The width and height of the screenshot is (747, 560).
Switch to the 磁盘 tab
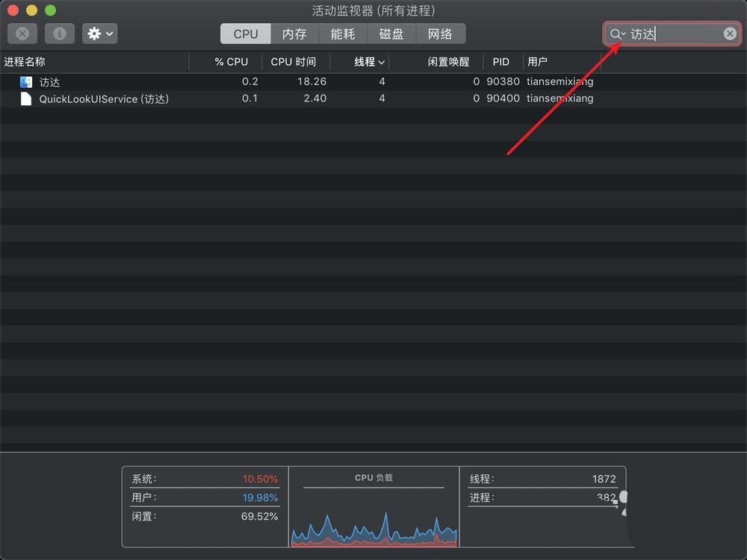(391, 33)
